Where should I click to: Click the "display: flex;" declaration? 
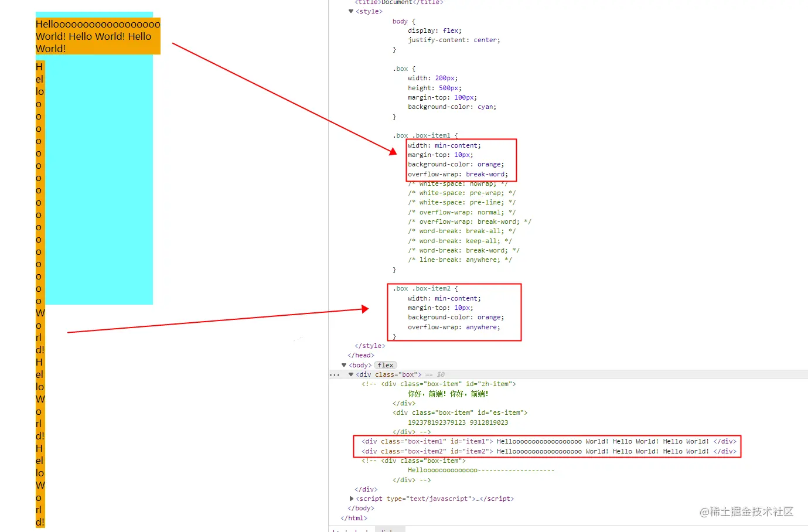[435, 30]
